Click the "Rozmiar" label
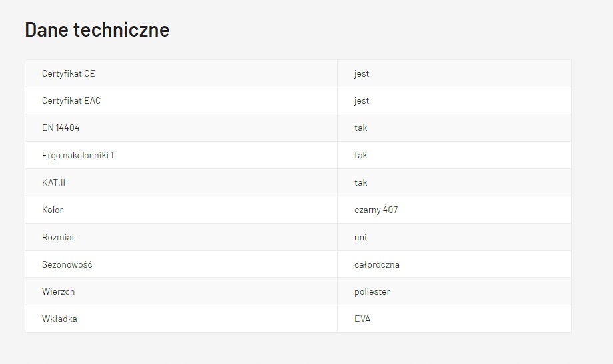Screen dimensions: 613x364 59,237
